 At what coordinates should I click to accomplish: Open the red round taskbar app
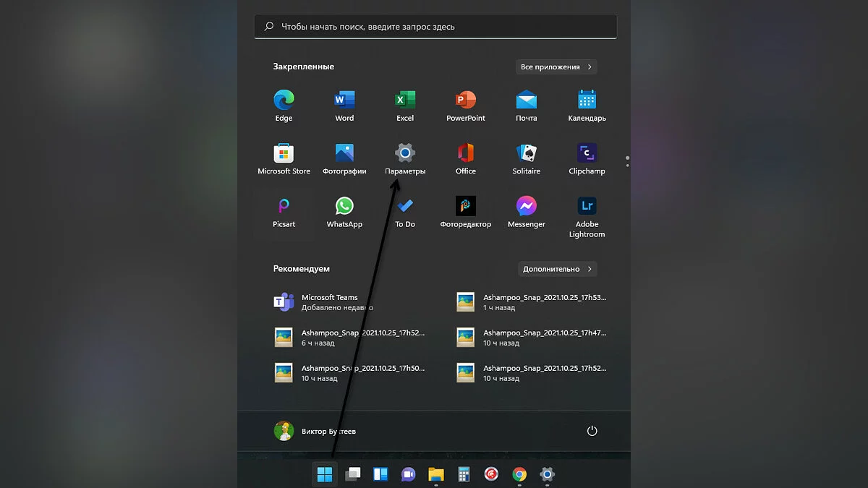[x=492, y=474]
